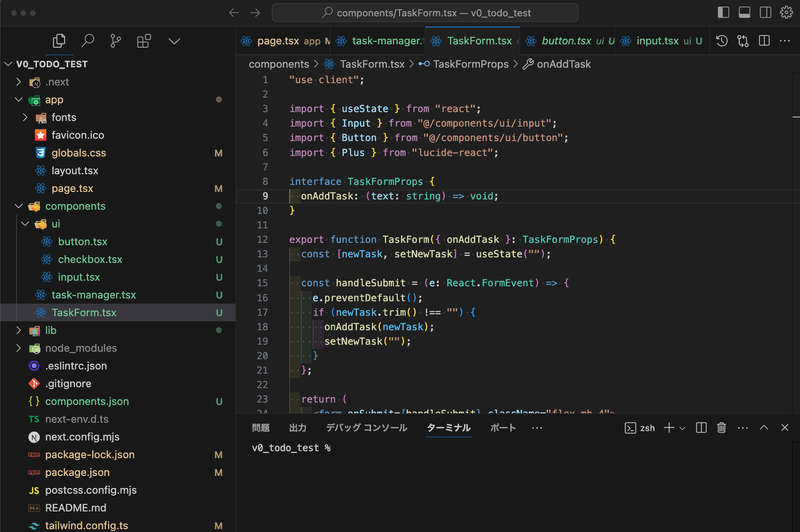Viewport: 800px width, 532px height.
Task: Toggle the primary side bar
Action: click(723, 13)
